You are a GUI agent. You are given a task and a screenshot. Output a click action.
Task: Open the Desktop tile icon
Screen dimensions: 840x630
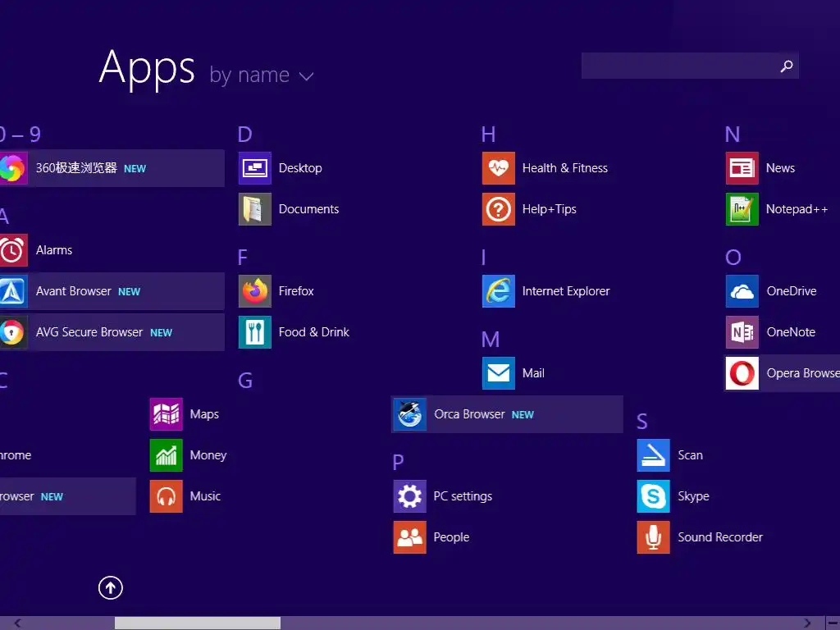pos(255,168)
